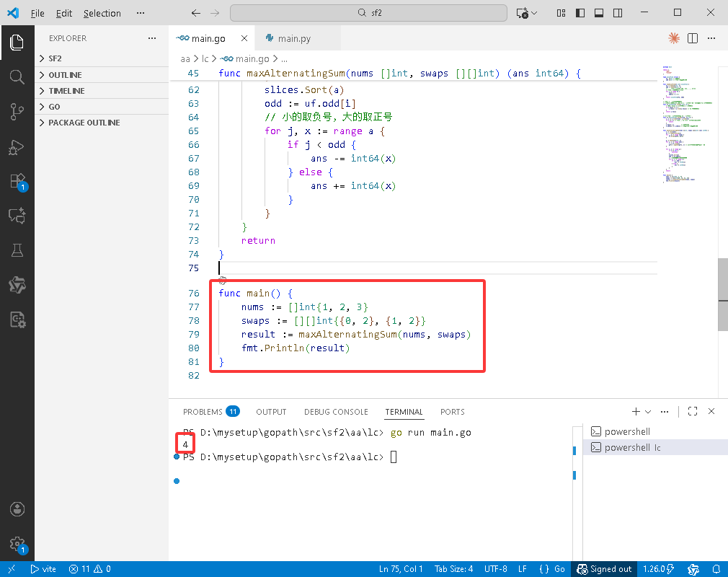Open Customize Layout icon
728x577 pixels.
561,13
